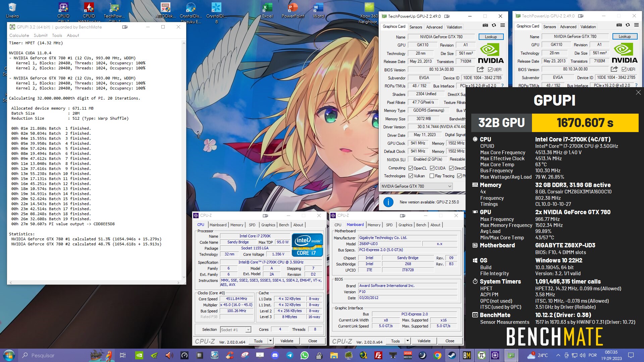
Task: Select the CPUID HWMonitor desktop icon
Action: (x=89, y=12)
